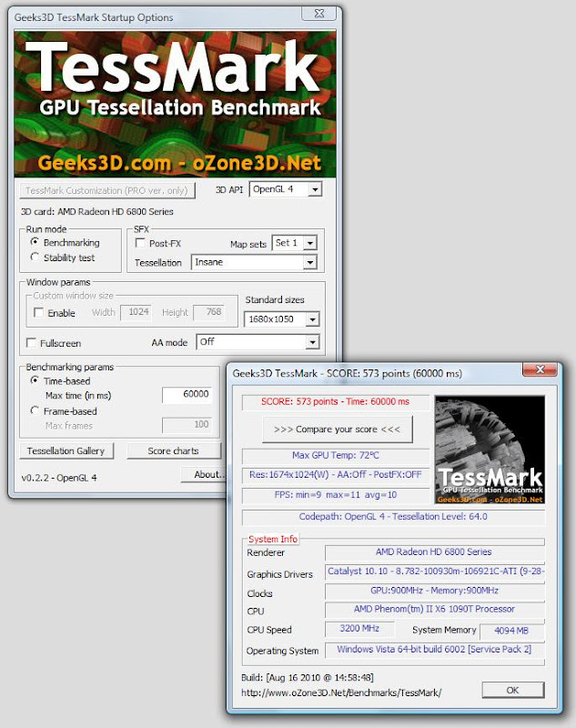
Task: Click the Windows Vista 64-bit OS value
Action: [434, 650]
